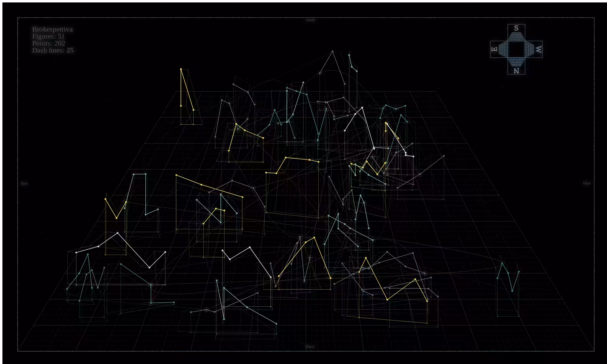This screenshot has height=364, width=607.
Task: Click the black center square of the compass cube
Action: click(516, 49)
